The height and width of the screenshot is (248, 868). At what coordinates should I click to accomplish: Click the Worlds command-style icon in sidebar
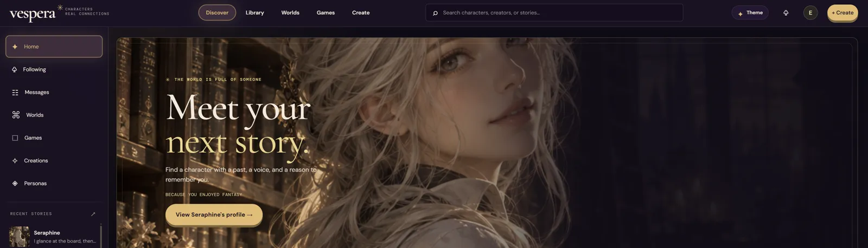coord(16,115)
